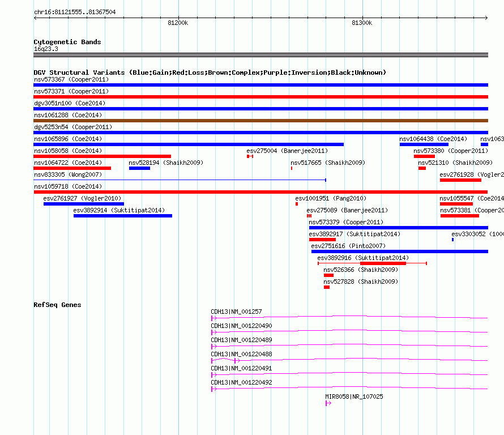This screenshot has height=435, width=504.
Task: Select CDH13|NM_001220490 transcript label
Action: pos(241,326)
